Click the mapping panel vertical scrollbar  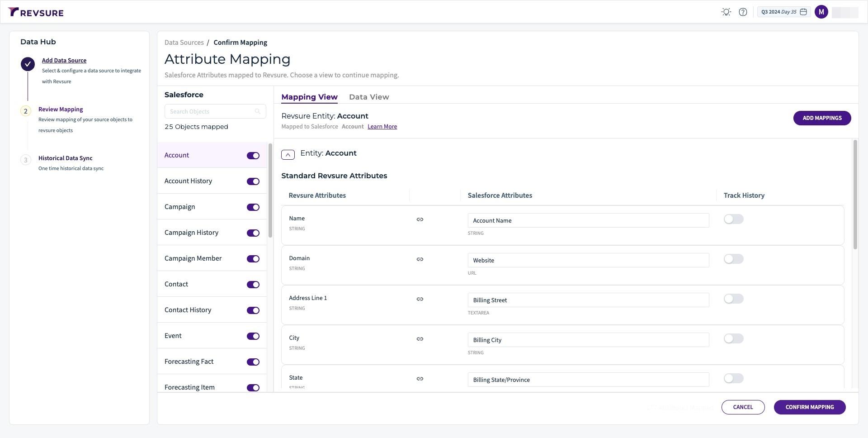click(855, 195)
